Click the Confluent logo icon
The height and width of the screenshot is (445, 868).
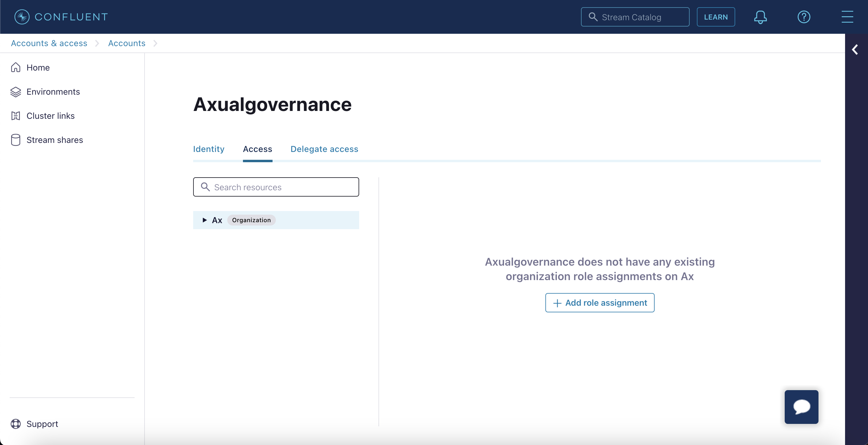point(22,17)
